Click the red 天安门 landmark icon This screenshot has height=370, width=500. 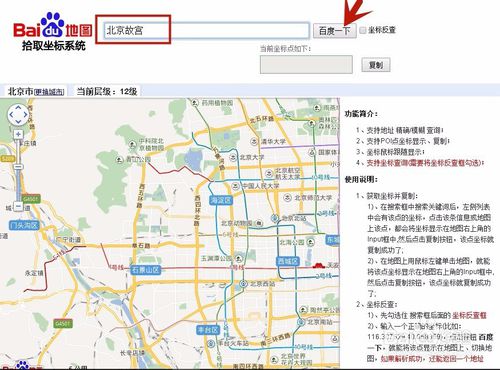tap(318, 265)
